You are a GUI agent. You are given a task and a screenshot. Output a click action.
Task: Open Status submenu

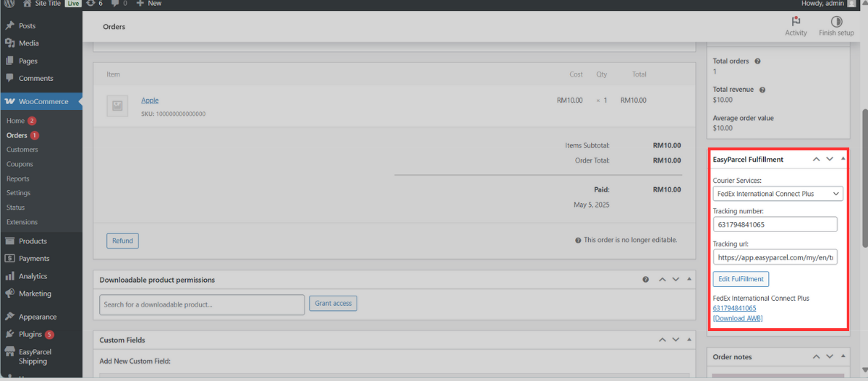[16, 207]
